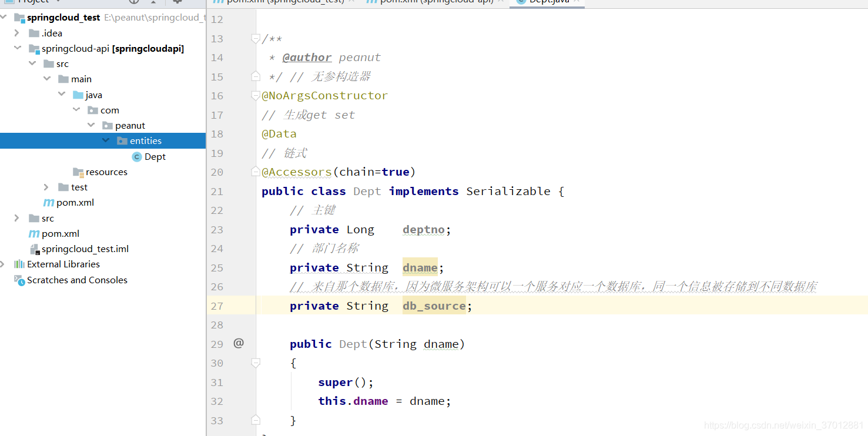
Task: Click the @author tag in Javadoc
Action: [x=307, y=57]
